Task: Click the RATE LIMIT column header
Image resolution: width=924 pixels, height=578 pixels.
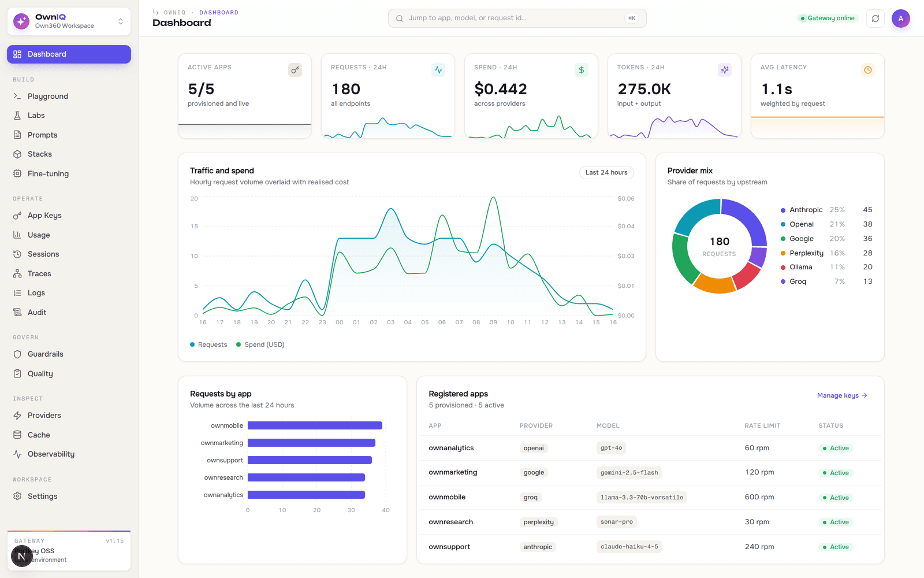Action: 762,425
